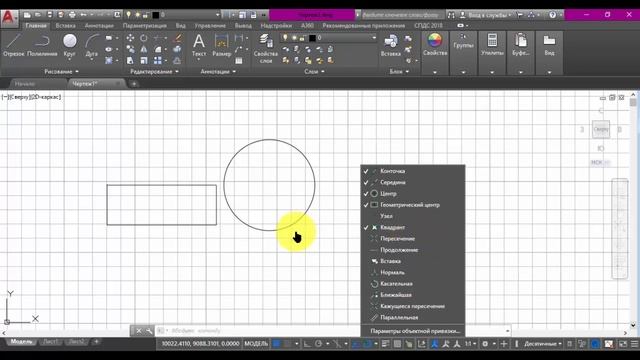Viewport: 640px width, 360px height.
Task: Select the Текст (Text) tool
Action: pos(199,45)
